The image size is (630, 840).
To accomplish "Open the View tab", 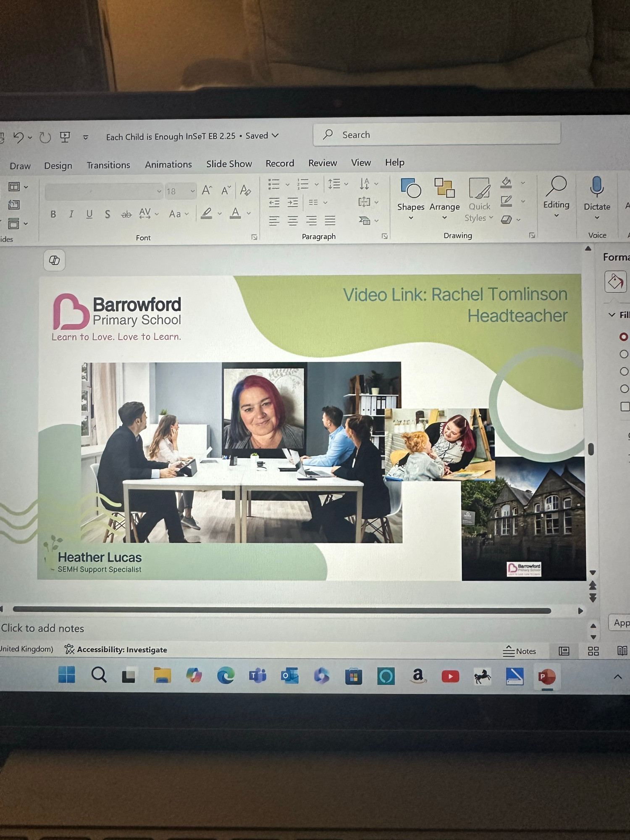I will pos(361,163).
